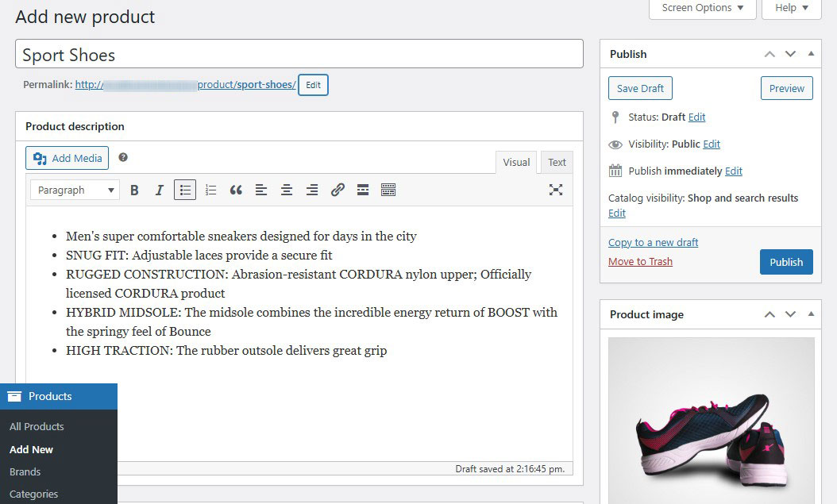Click the publish calendar icon
837x504 pixels.
click(615, 171)
